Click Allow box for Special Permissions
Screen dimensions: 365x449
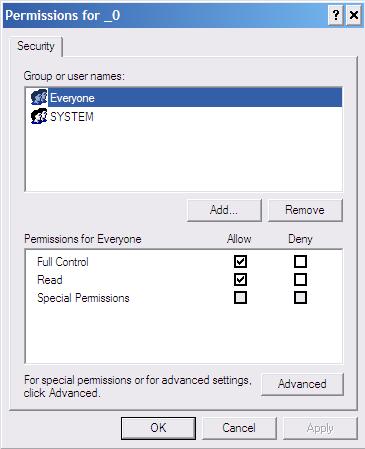(x=240, y=297)
